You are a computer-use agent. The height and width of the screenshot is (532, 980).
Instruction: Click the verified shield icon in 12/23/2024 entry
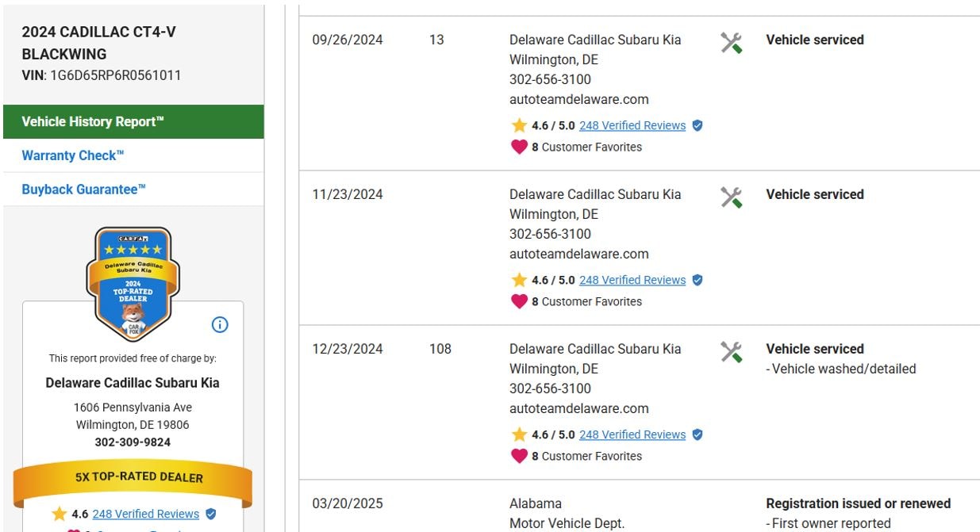(x=697, y=434)
